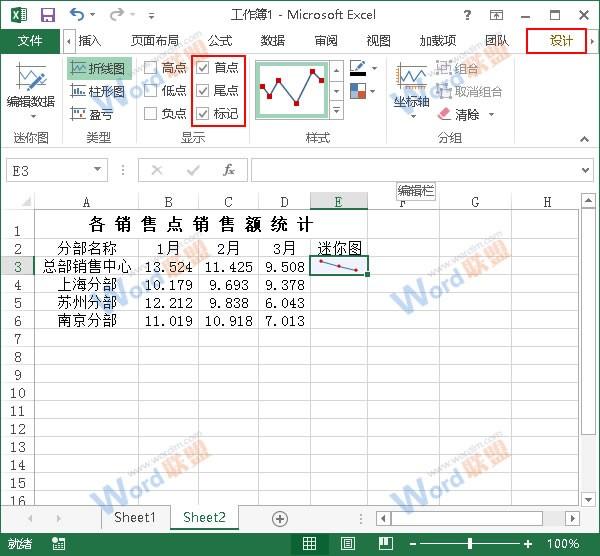The height and width of the screenshot is (556, 600).
Task: Switch to Normal view in the status bar
Action: (309, 543)
